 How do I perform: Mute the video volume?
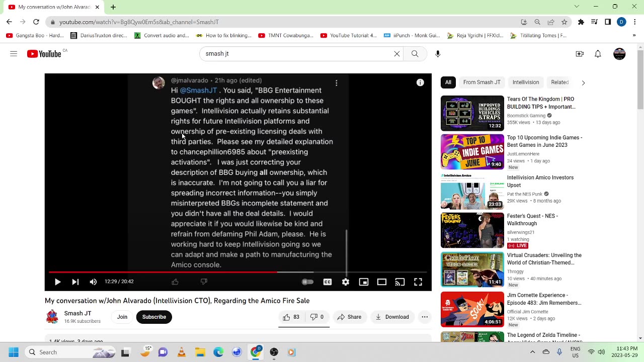tap(93, 282)
